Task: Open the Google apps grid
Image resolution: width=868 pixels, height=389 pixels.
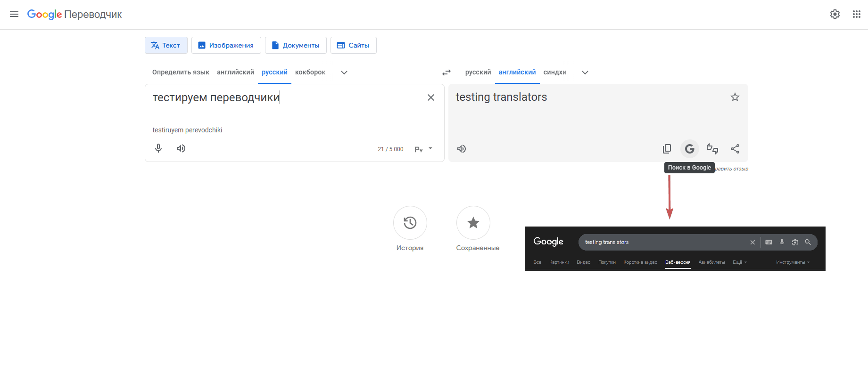Action: click(x=857, y=14)
